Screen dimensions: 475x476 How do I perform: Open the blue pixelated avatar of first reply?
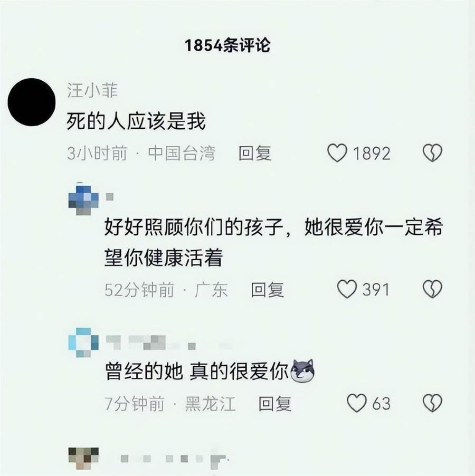click(83, 199)
